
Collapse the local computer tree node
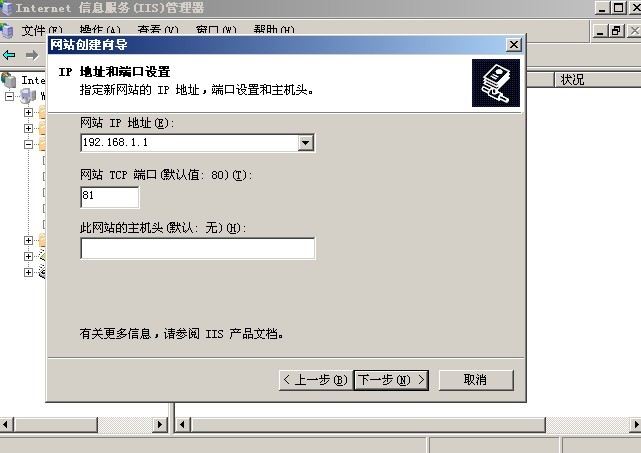click(9, 96)
